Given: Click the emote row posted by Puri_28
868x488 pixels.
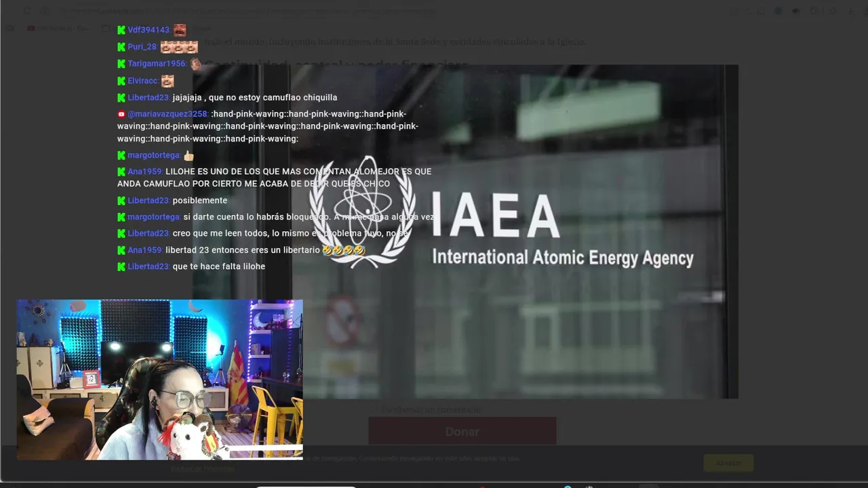Looking at the screenshot, I should (x=179, y=47).
